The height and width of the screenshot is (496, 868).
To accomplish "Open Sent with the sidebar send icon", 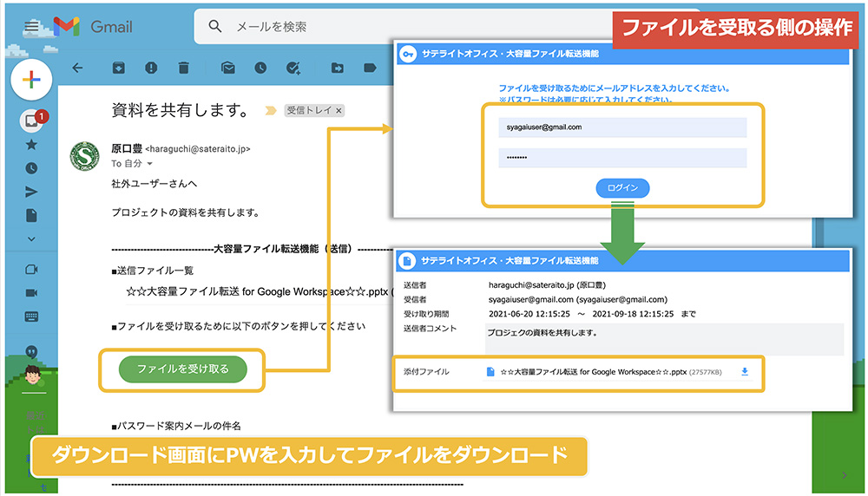I will tap(31, 192).
